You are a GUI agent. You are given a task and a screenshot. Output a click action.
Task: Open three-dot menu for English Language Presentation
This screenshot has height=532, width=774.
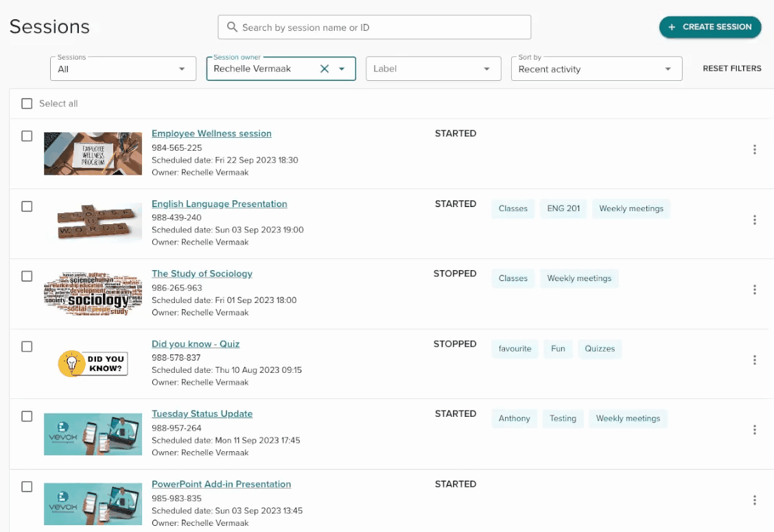[x=754, y=220]
